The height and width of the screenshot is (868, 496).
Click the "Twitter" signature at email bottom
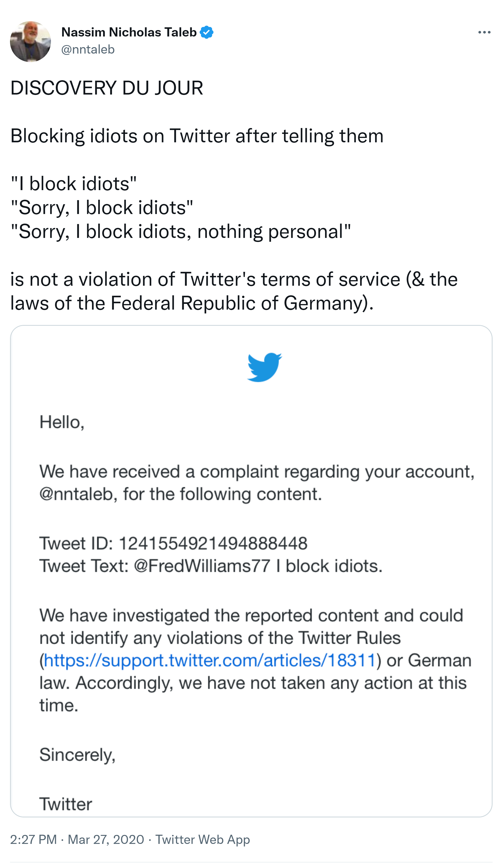66,804
